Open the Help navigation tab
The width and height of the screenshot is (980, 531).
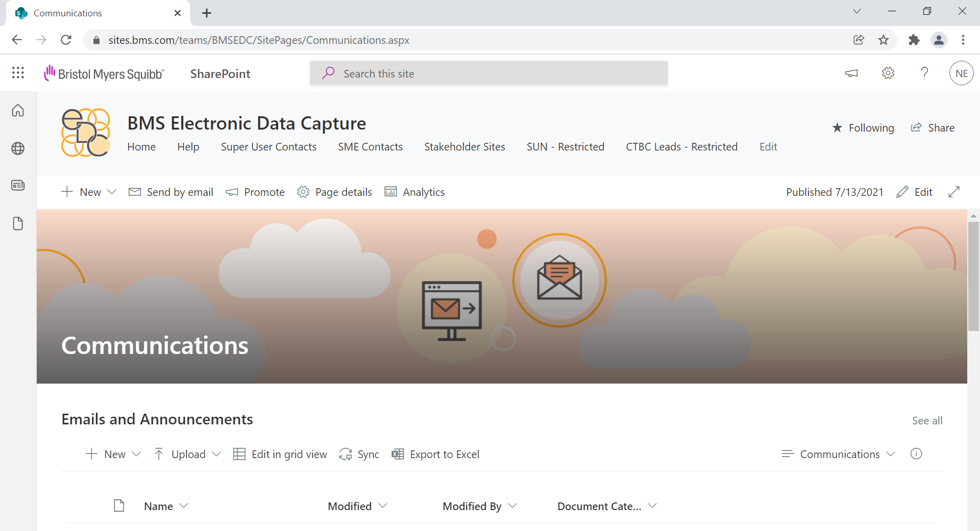188,147
